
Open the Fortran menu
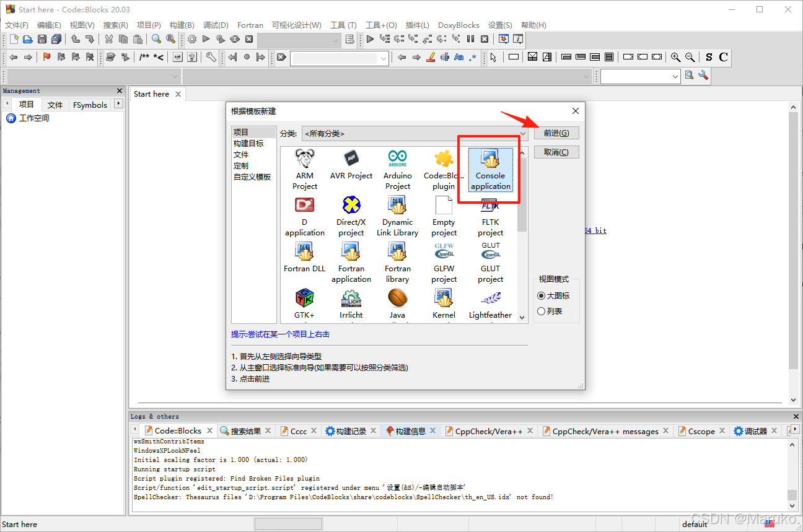pos(250,25)
